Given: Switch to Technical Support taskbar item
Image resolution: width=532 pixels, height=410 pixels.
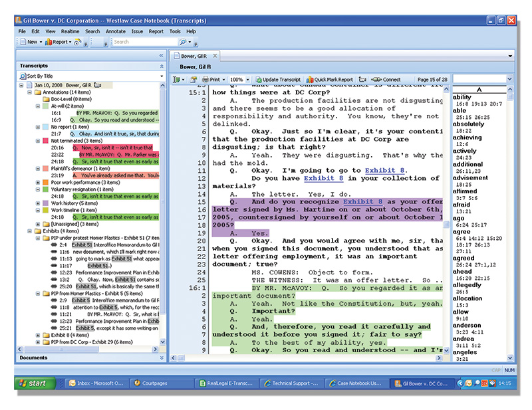Looking at the screenshot, I should pos(291,383).
